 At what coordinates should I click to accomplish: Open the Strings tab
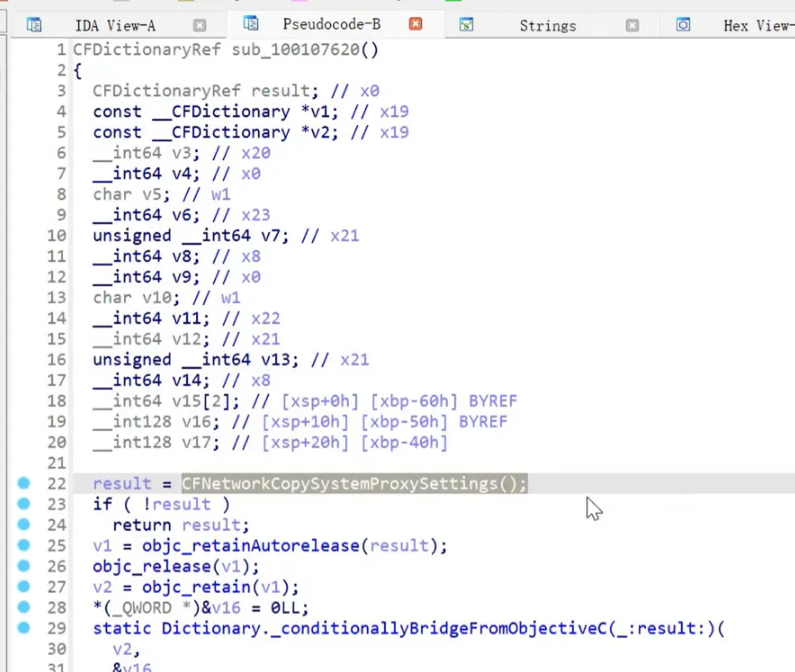547,25
